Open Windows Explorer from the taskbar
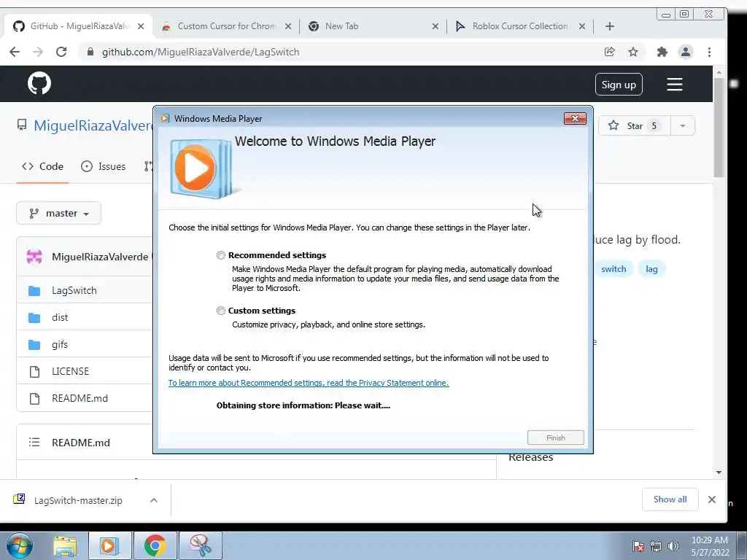Viewport: 747px width, 560px height. (65, 545)
